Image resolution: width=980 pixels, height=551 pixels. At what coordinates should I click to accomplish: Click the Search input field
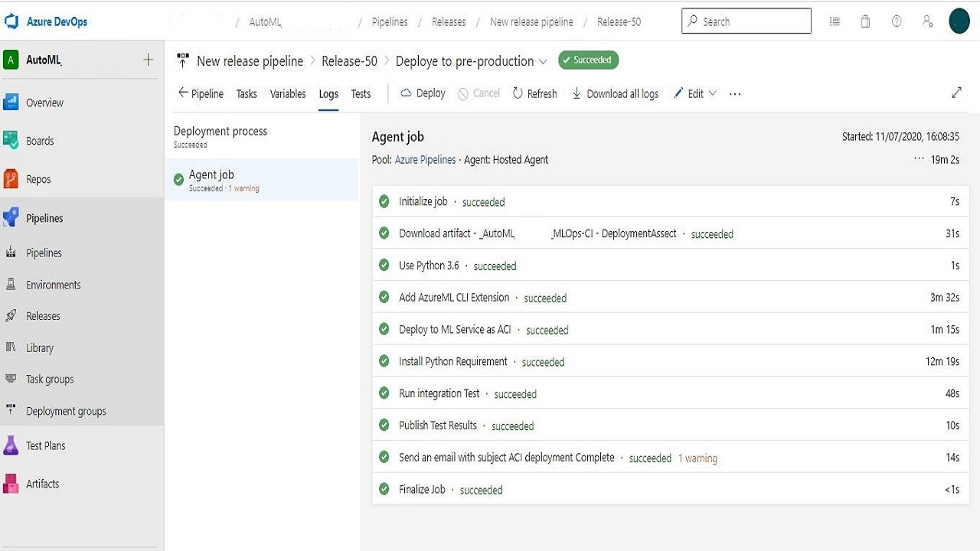(746, 21)
